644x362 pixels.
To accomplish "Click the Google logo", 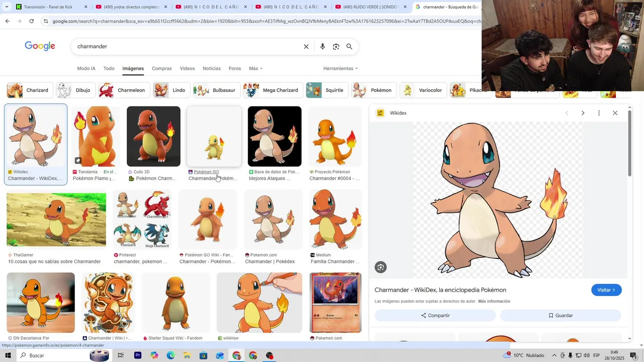I will tap(40, 46).
